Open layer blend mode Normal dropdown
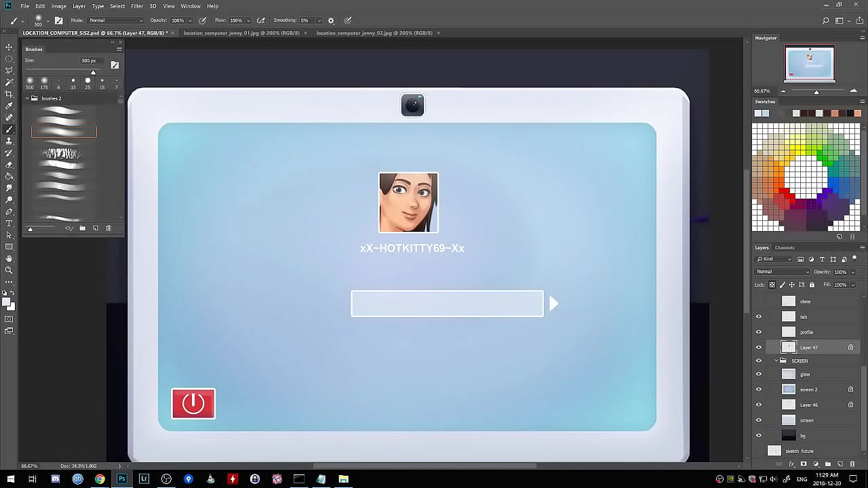 tap(783, 272)
